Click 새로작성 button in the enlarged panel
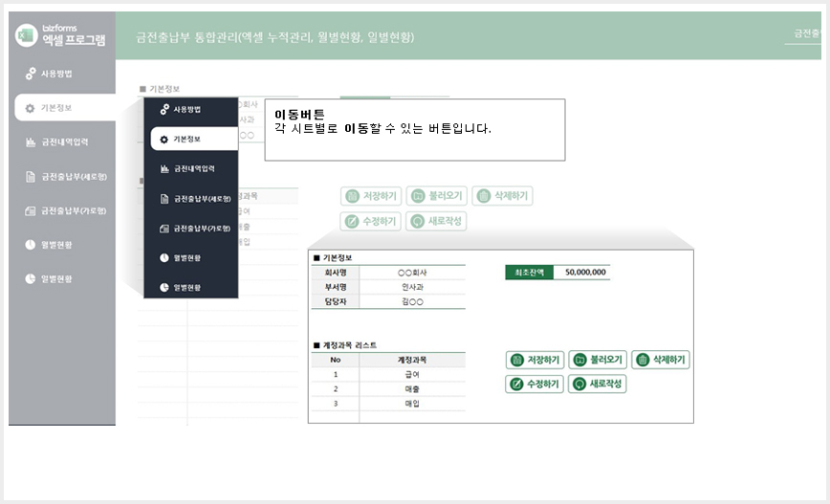Image resolution: width=830 pixels, height=504 pixels. tap(598, 383)
